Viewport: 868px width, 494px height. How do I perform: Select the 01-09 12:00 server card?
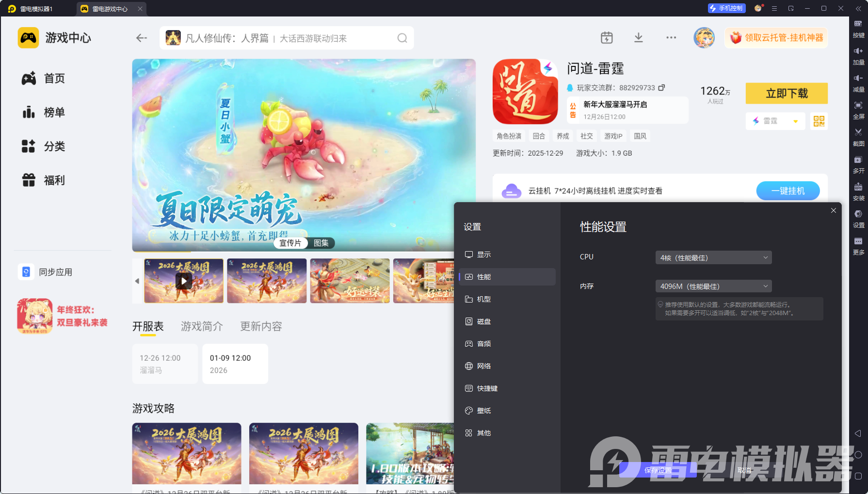(x=235, y=364)
